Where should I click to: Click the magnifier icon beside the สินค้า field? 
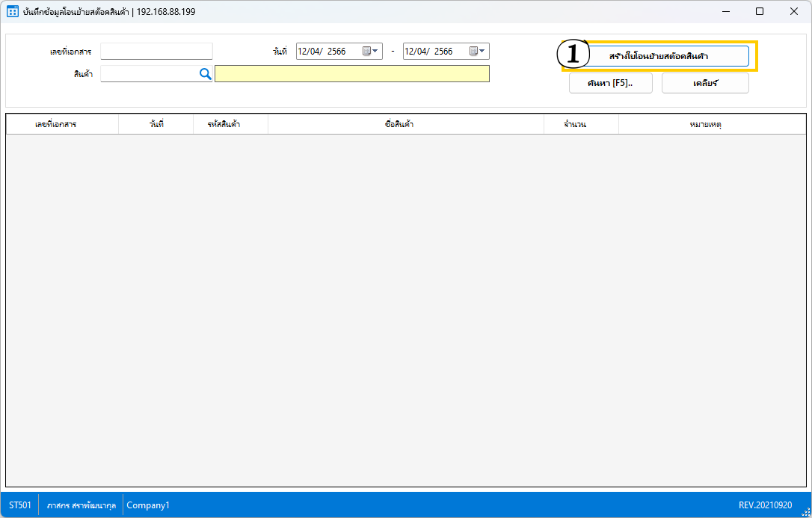(x=206, y=74)
